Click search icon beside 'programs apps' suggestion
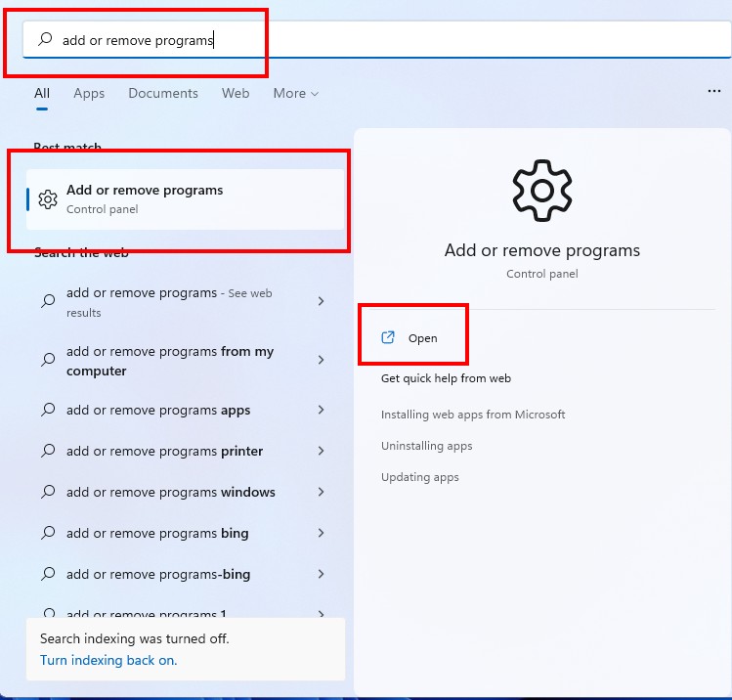This screenshot has width=732, height=700. 48,410
